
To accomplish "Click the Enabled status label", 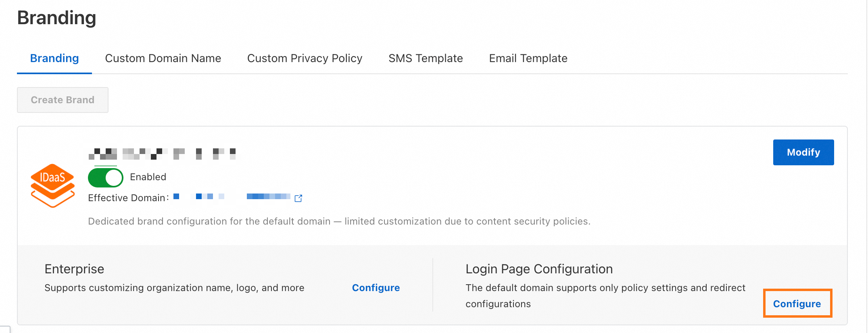I will tap(148, 177).
